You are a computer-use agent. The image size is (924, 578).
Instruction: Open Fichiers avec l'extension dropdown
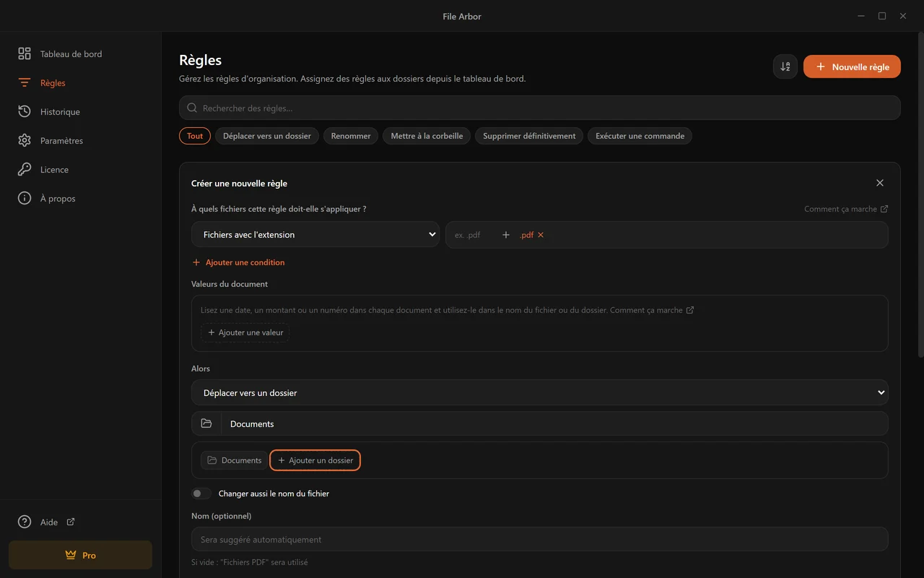point(315,234)
